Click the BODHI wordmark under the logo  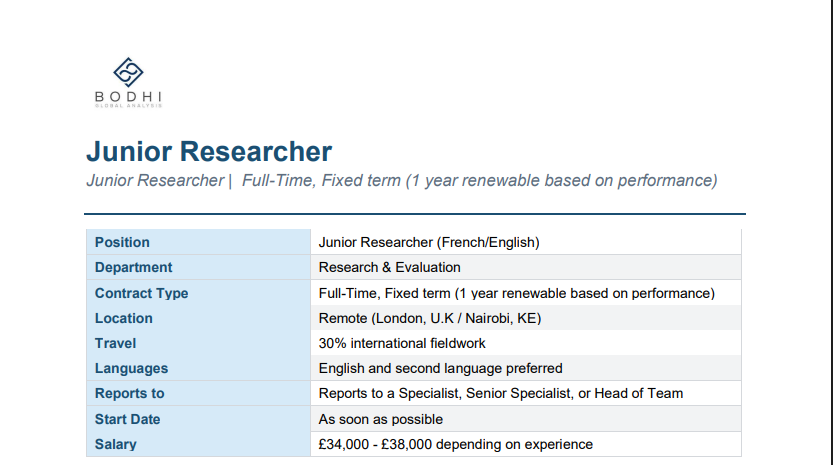128,97
